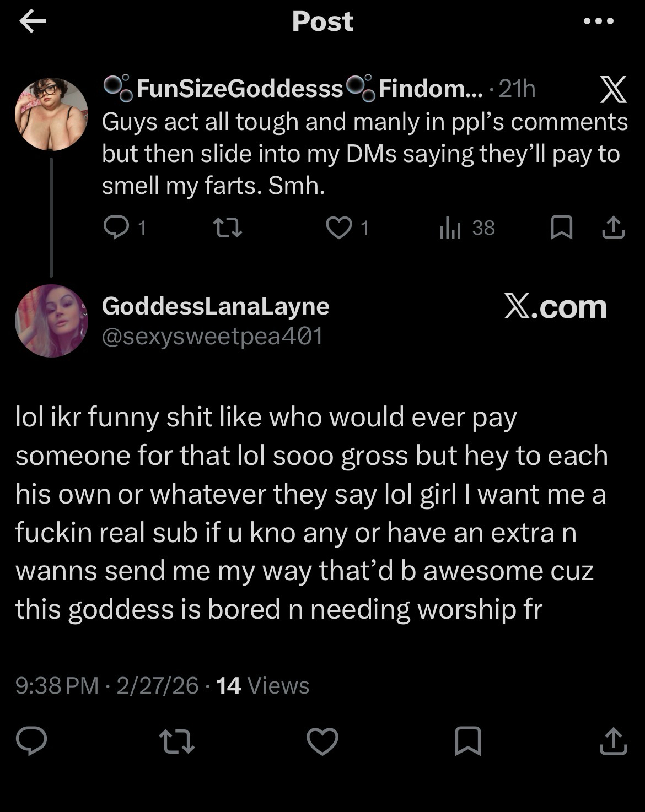645x812 pixels.
Task: Repost GoddessLanaLayne's post
Action: (x=176, y=741)
